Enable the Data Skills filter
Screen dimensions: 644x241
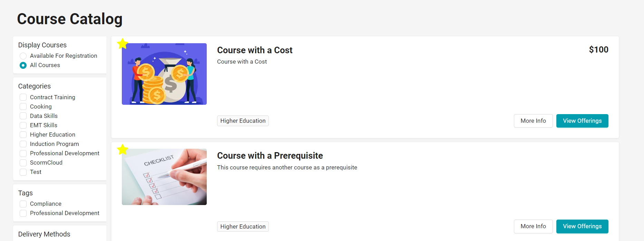(x=23, y=116)
